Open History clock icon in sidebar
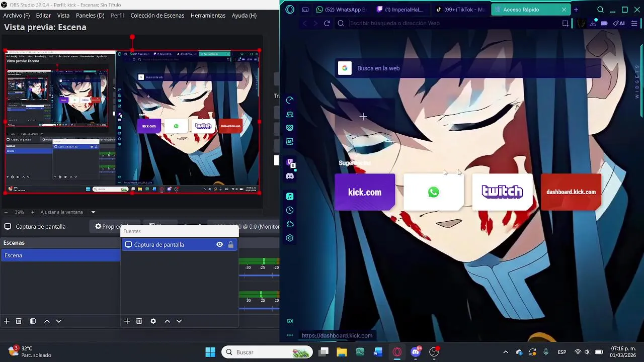Screen dimensions: 644x362 click(290, 210)
